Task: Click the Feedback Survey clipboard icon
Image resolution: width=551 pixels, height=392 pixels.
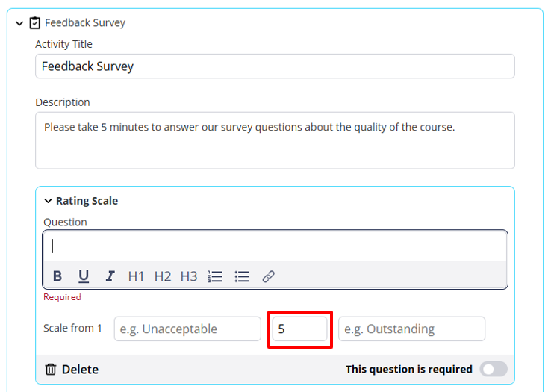Action: (34, 23)
